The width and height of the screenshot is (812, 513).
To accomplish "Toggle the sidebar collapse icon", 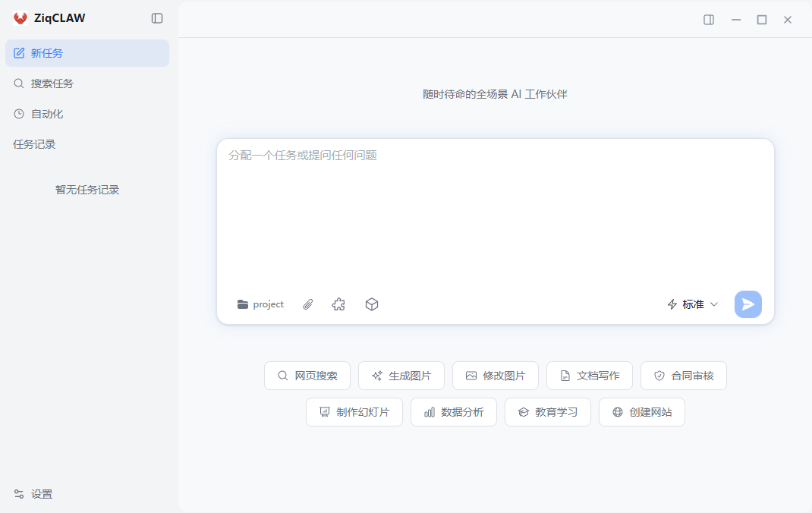I will (x=156, y=17).
